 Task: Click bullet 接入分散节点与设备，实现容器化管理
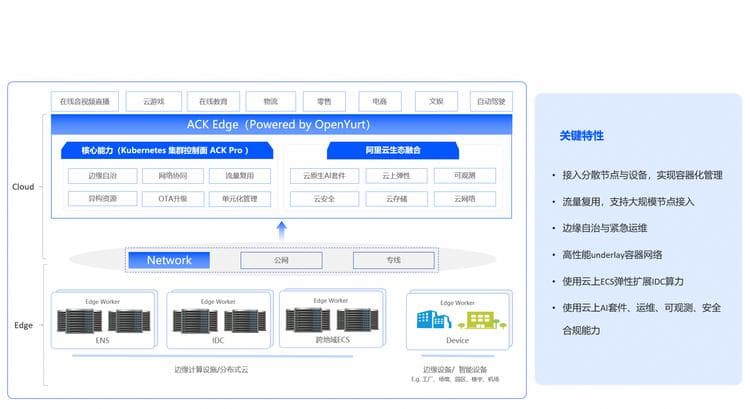tap(642, 175)
